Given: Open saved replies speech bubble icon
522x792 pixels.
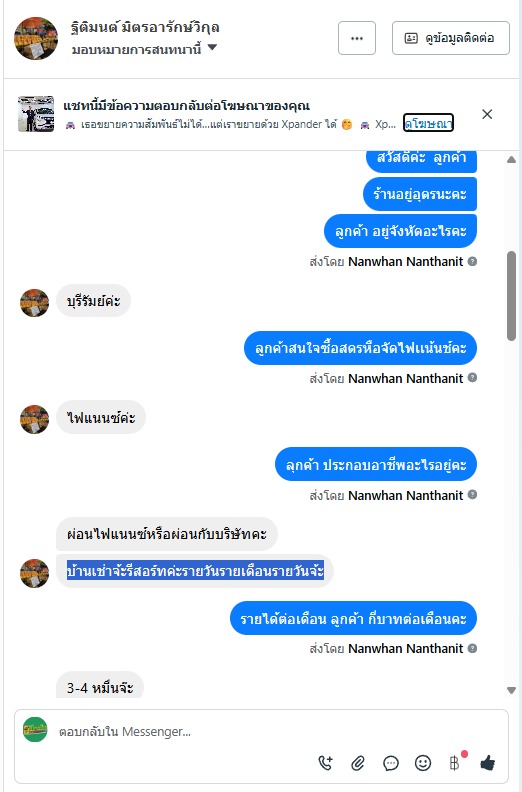Looking at the screenshot, I should tap(390, 763).
